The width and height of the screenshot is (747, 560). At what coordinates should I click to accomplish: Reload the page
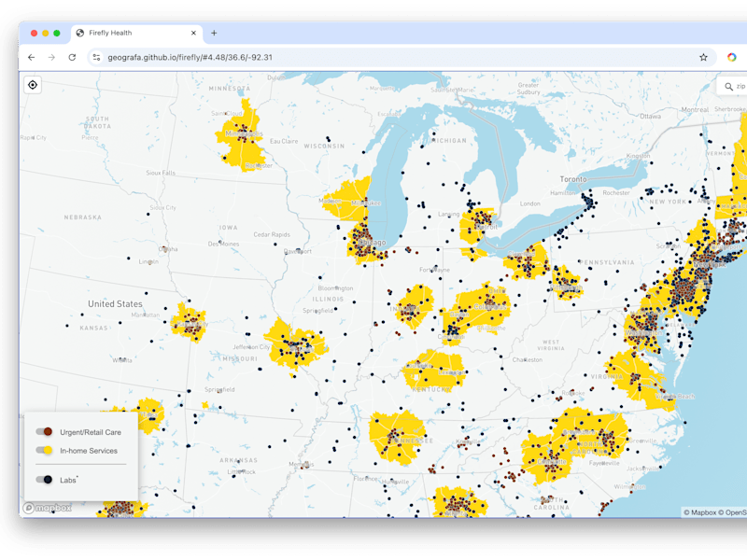(72, 58)
